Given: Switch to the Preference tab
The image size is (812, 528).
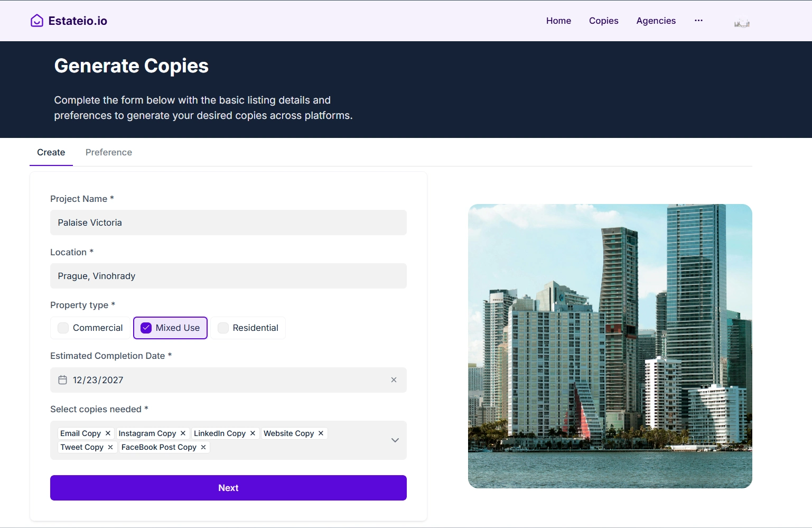Looking at the screenshot, I should click(109, 152).
